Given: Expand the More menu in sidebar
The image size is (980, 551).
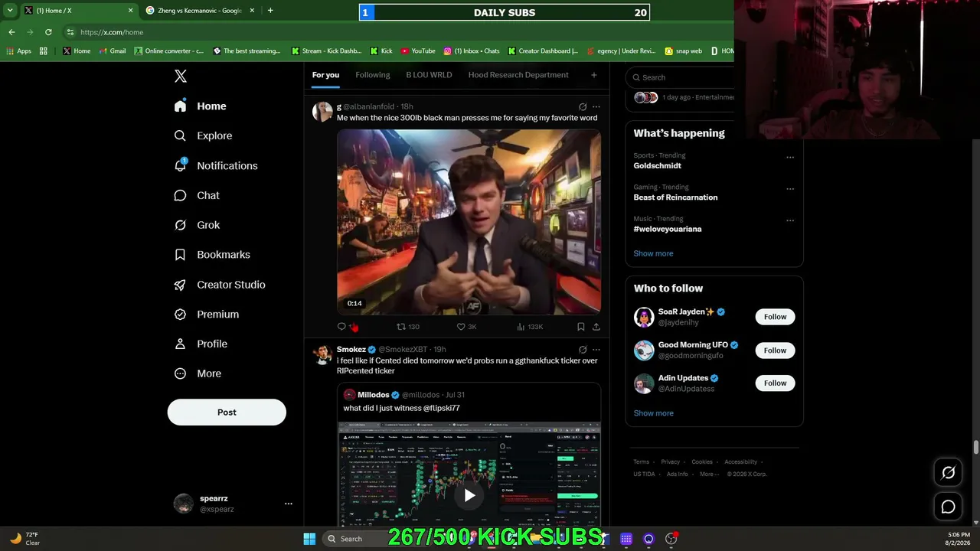Looking at the screenshot, I should [198, 373].
